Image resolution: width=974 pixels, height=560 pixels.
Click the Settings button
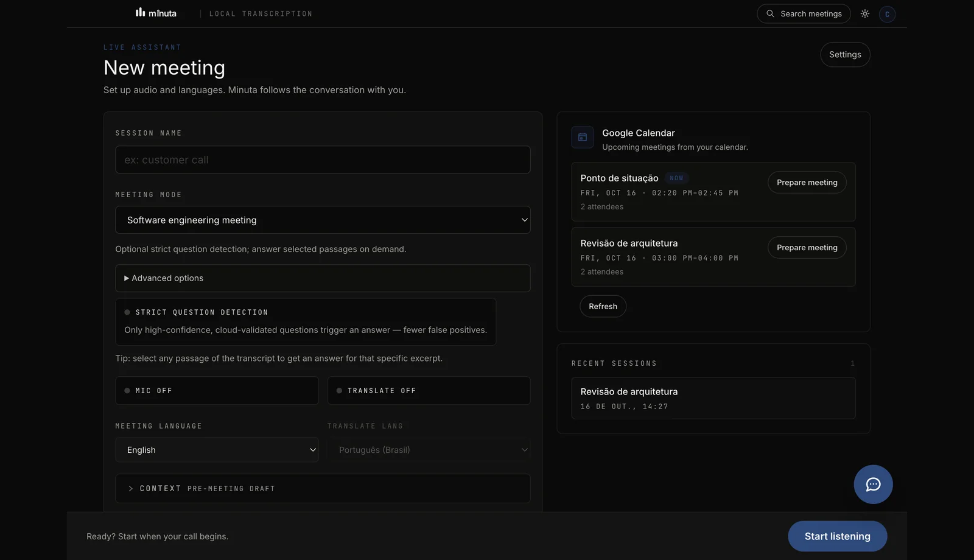click(x=845, y=54)
